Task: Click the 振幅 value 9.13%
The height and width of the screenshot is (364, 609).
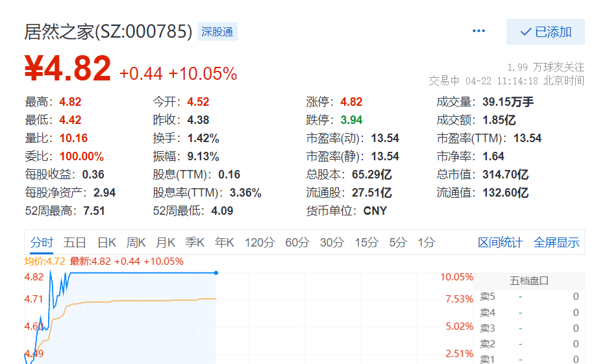Action: click(x=203, y=156)
